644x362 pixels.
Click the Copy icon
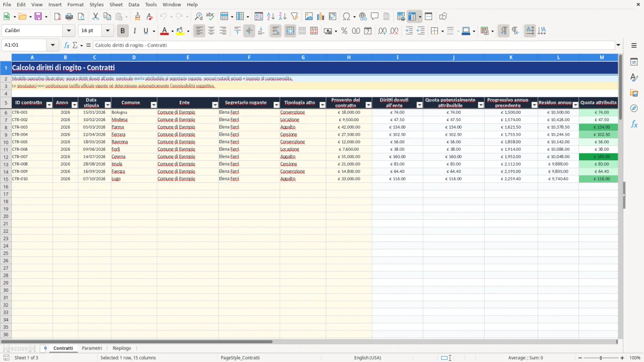107,17
